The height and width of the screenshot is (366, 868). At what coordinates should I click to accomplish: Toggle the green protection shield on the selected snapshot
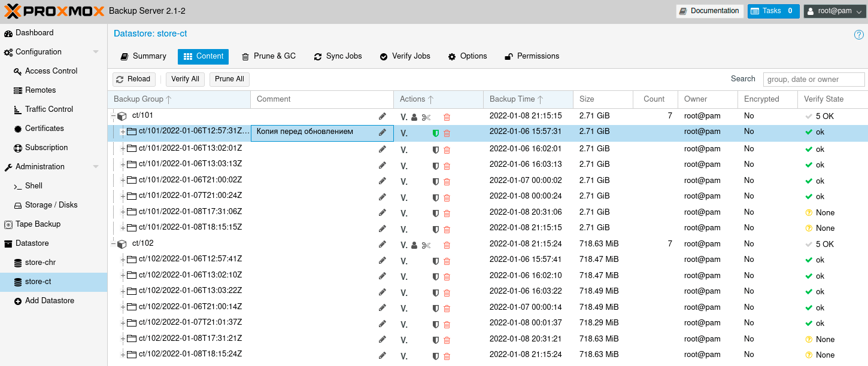pyautogui.click(x=436, y=133)
